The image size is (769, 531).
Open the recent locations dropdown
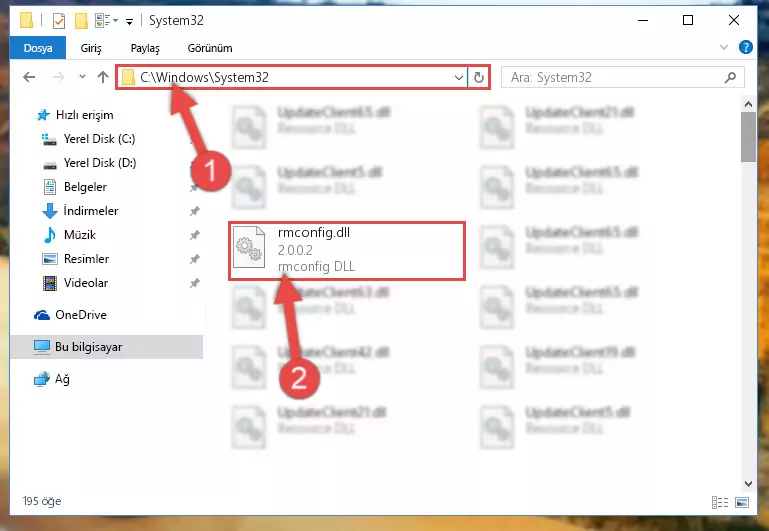[82, 76]
